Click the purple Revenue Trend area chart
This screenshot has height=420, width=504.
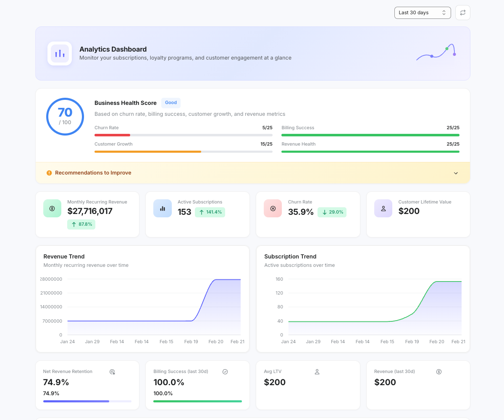154,307
